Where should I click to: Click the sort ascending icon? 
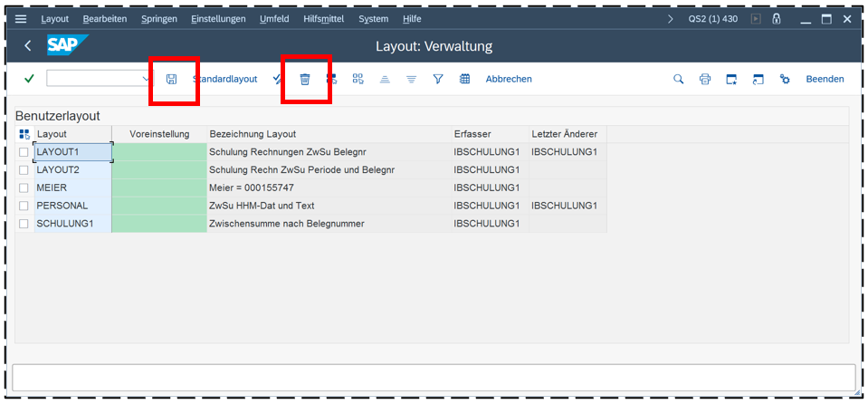[x=385, y=80]
